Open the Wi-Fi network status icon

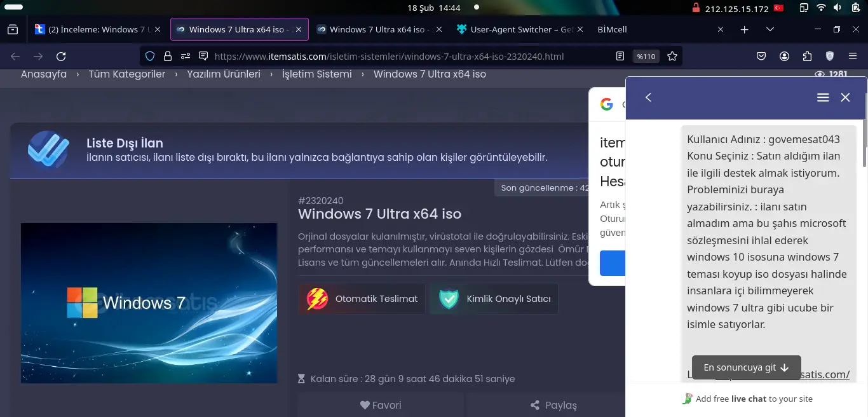821,8
